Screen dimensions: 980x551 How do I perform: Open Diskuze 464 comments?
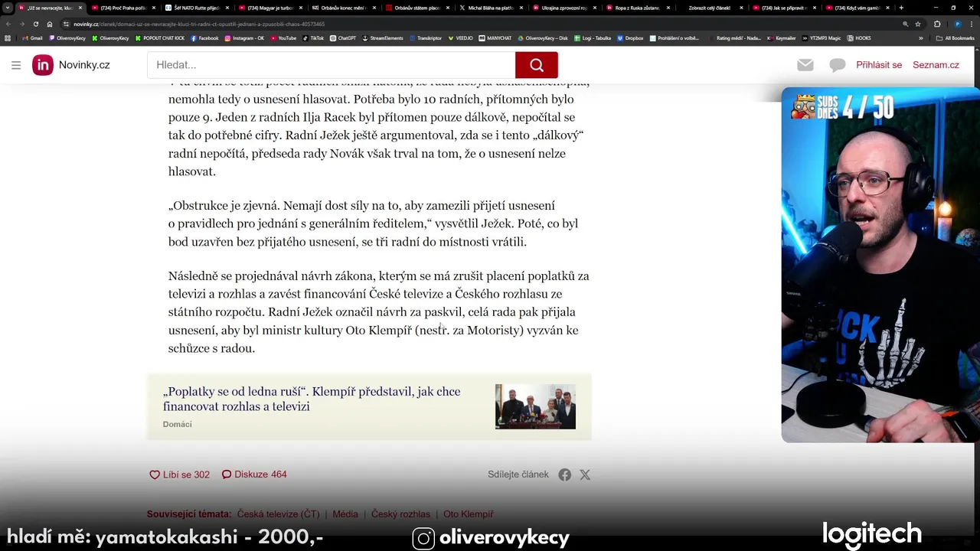[x=254, y=474]
